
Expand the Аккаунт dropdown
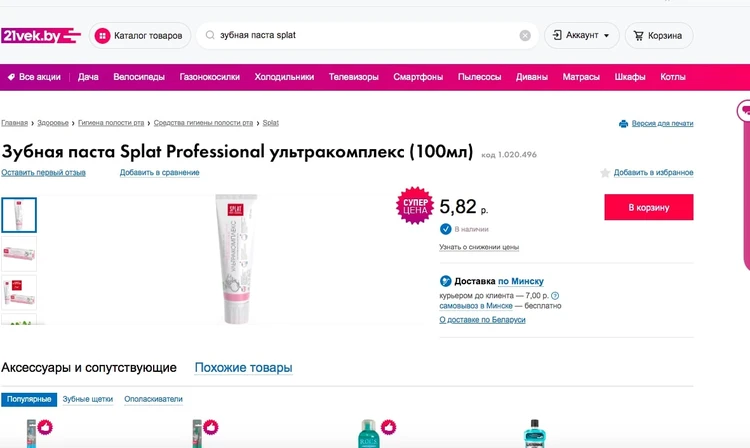[x=582, y=36]
